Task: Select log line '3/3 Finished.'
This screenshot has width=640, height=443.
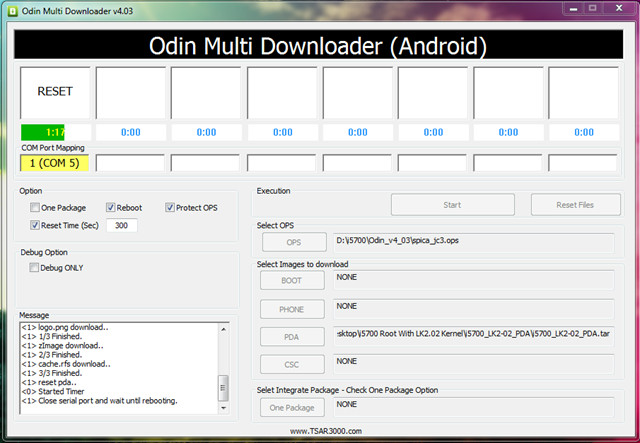Action: click(x=52, y=373)
